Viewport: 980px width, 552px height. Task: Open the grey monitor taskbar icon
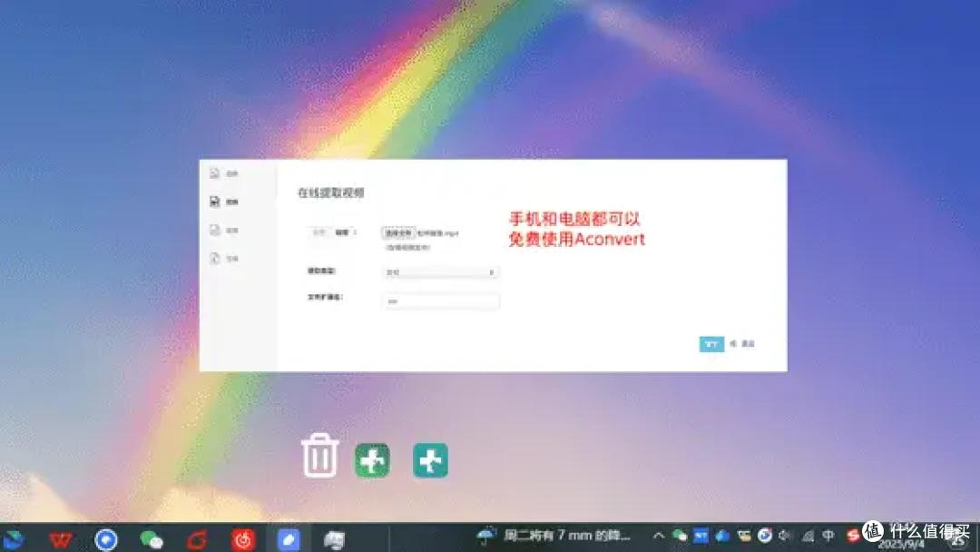[334, 539]
